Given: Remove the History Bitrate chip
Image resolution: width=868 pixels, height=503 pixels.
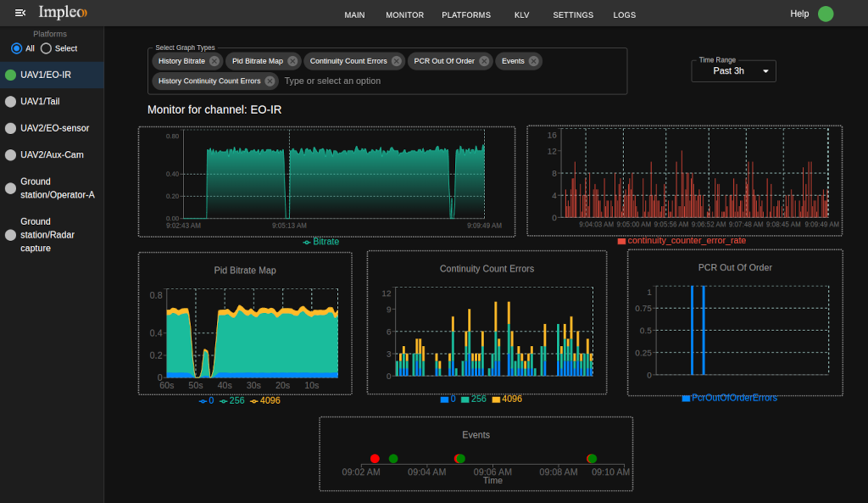Looking at the screenshot, I should (x=214, y=61).
